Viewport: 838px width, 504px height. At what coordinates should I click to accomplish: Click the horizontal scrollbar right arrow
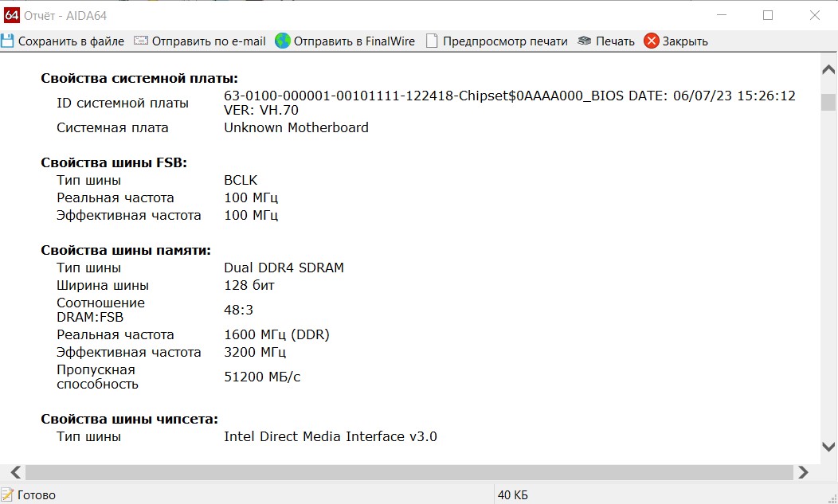(x=803, y=472)
